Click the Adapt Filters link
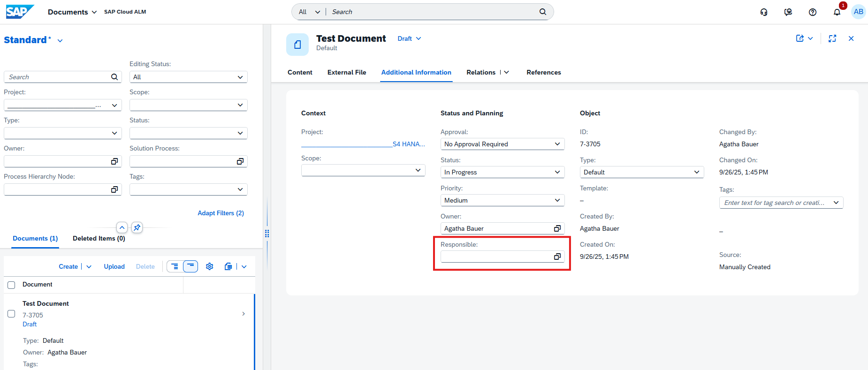The image size is (868, 370). pyautogui.click(x=221, y=213)
